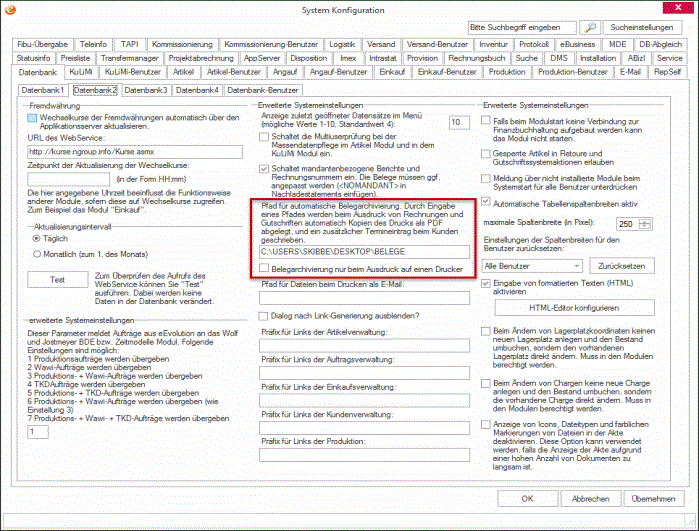Open the Transfermanager tab

130,58
